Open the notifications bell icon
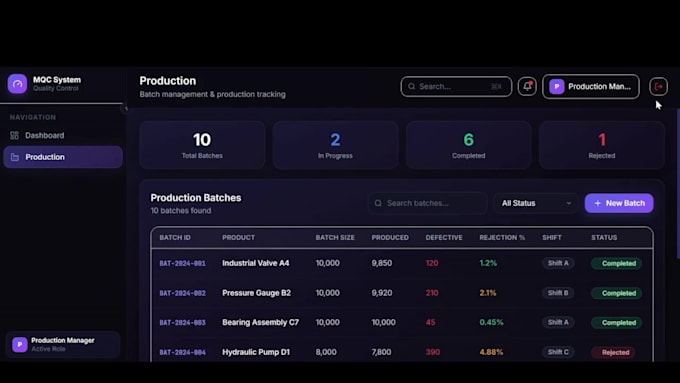 527,86
